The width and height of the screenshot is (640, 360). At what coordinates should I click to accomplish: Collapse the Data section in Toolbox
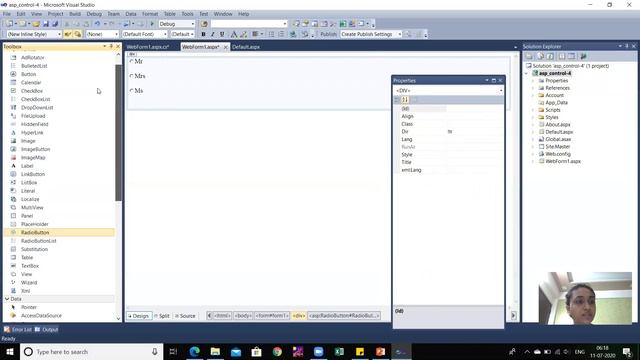click(x=7, y=299)
